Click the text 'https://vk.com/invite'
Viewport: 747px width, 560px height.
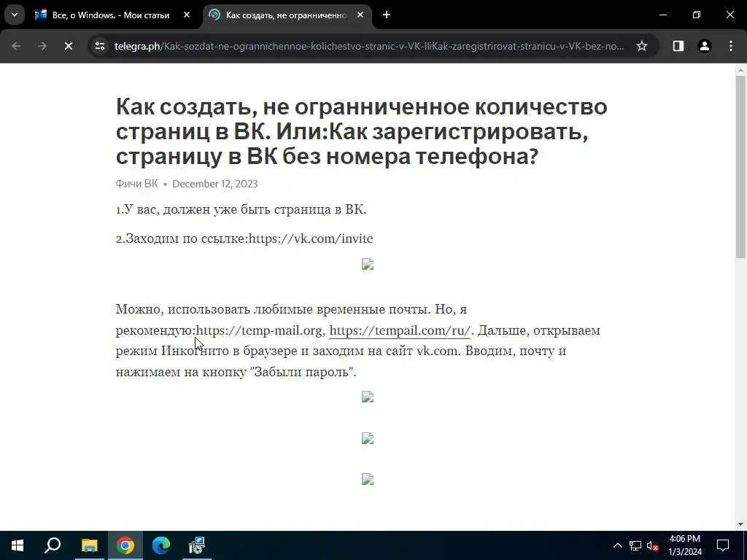[x=311, y=238]
